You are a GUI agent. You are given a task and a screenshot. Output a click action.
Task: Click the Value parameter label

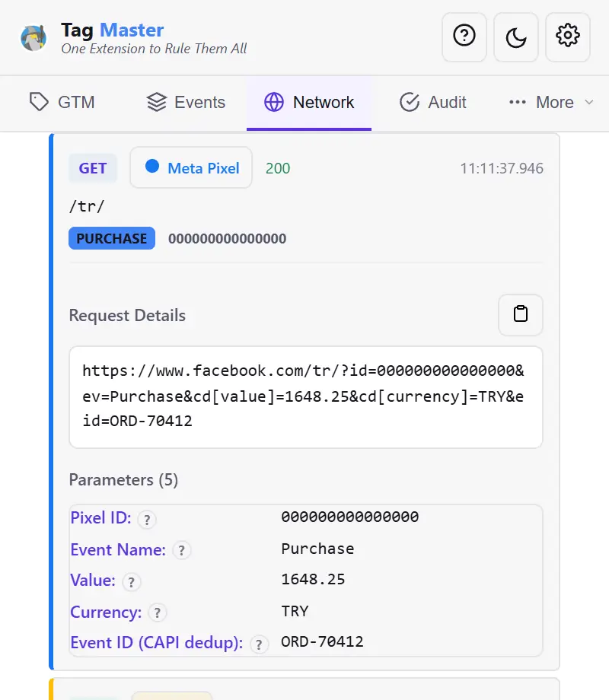pos(93,581)
